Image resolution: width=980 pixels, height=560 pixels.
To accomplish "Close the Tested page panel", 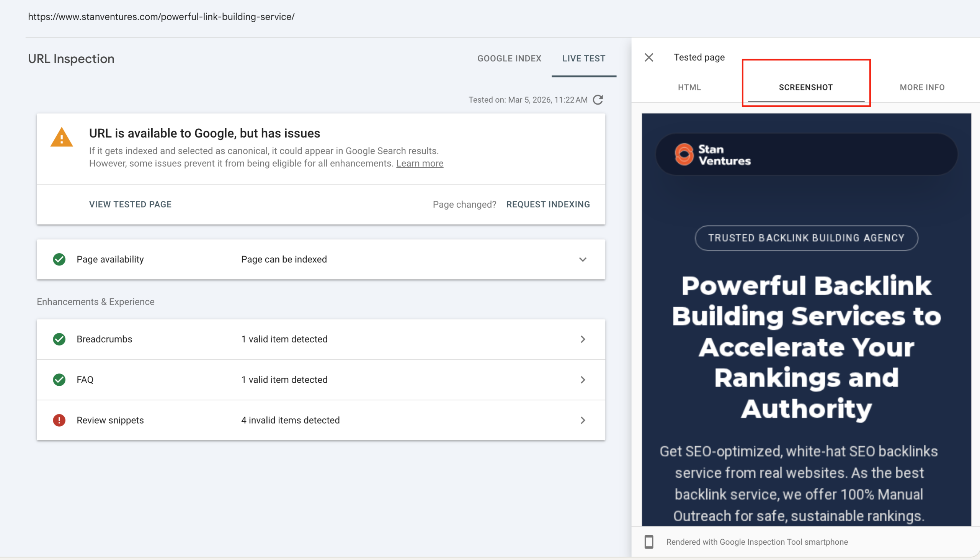I will coord(649,57).
